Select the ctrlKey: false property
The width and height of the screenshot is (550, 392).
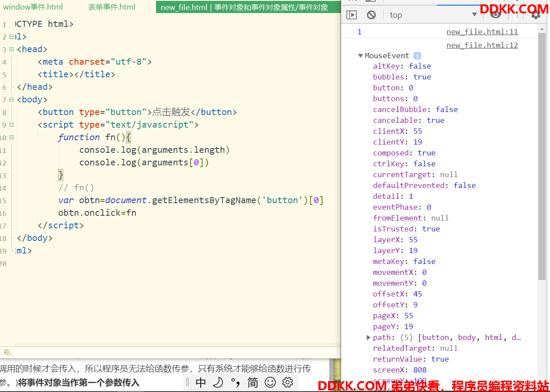pos(404,164)
